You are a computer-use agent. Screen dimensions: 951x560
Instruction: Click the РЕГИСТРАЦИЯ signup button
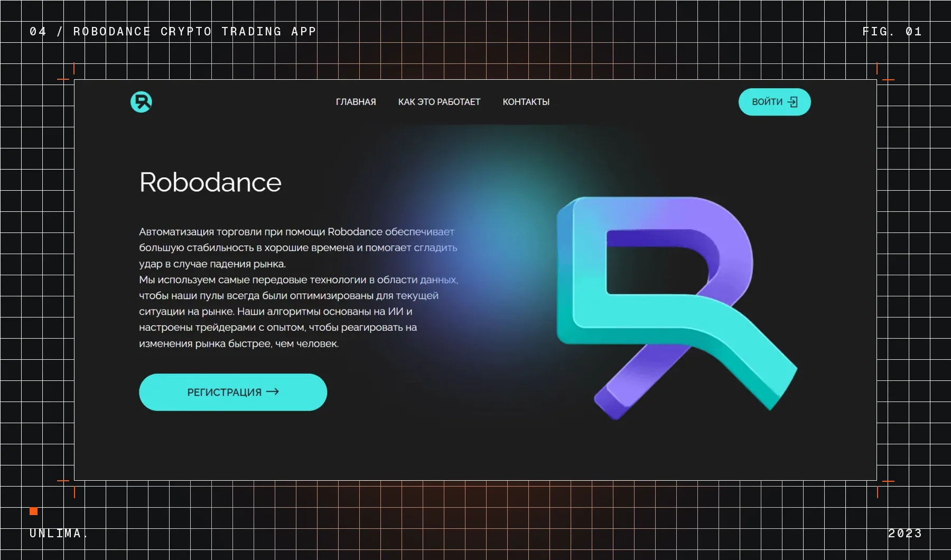(x=233, y=392)
